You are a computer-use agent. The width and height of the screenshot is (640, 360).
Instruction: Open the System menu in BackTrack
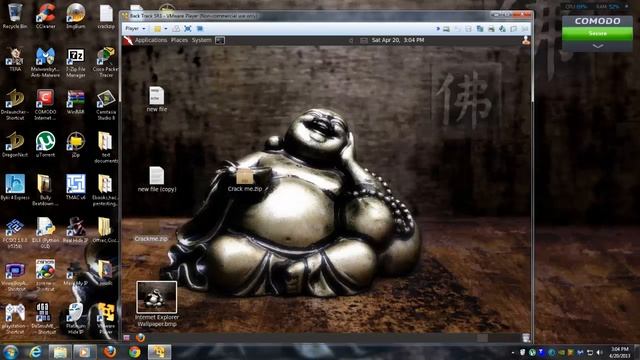202,40
